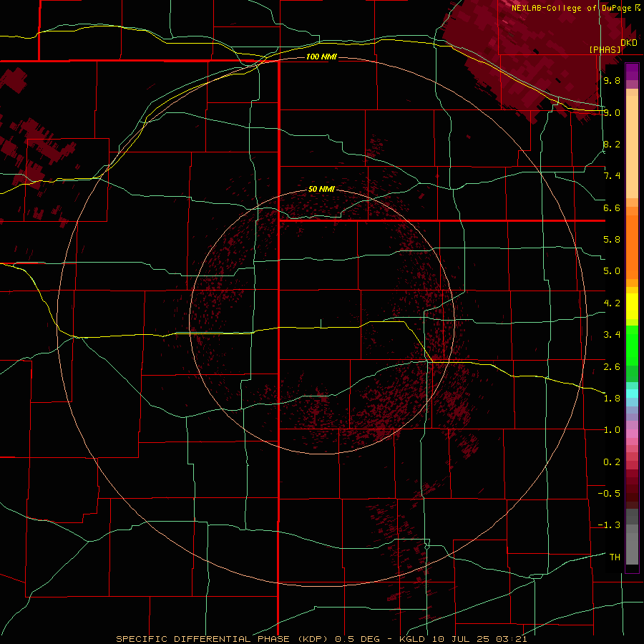Click the 0.2 value on the color scale
This screenshot has height=644, width=644.
pos(612,462)
